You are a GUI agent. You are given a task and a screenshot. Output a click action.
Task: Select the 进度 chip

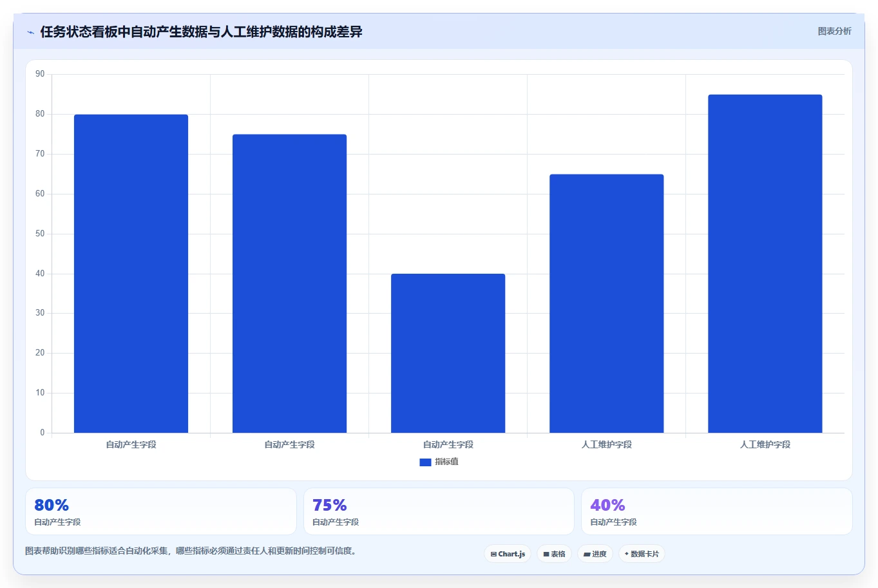tap(595, 554)
